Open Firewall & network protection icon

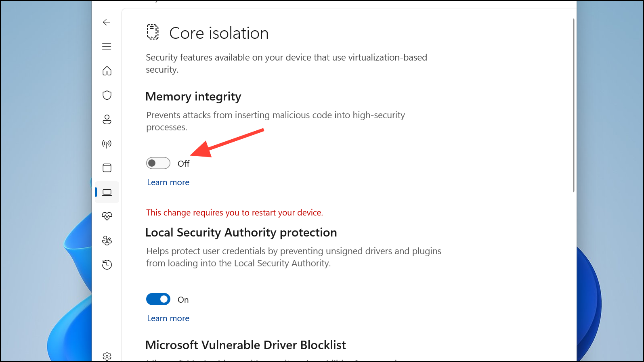[107, 144]
